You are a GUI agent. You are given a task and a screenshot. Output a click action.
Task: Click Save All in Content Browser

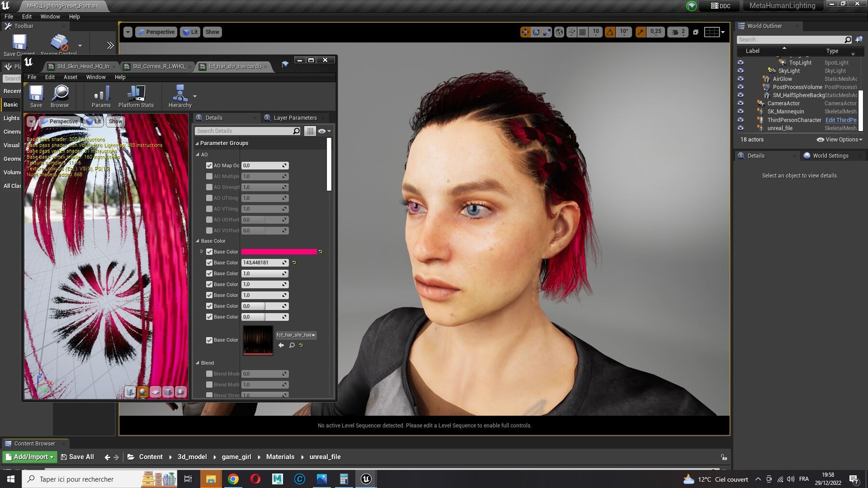click(x=77, y=457)
